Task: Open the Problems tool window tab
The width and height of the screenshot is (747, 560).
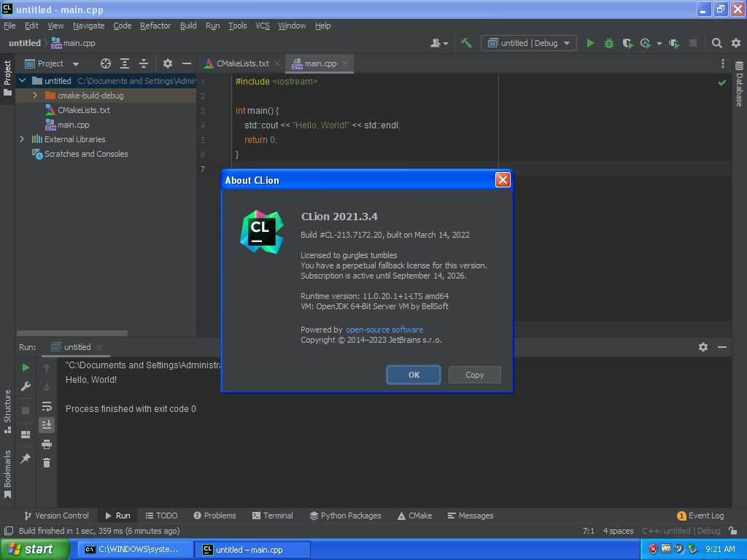Action: (215, 516)
